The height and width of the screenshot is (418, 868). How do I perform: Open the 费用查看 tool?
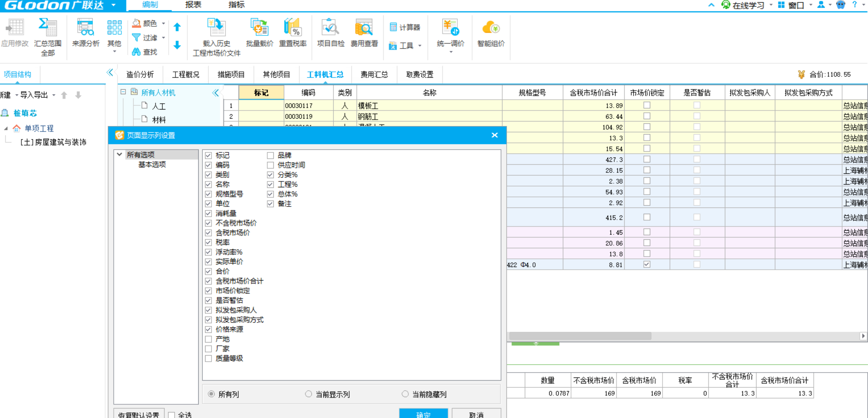(364, 33)
